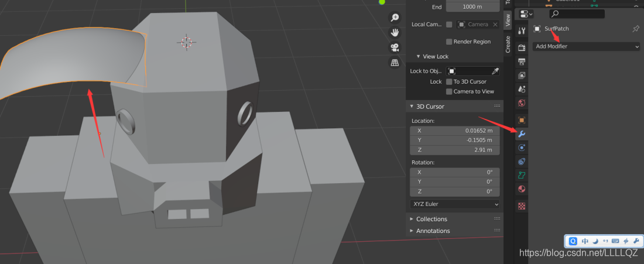Open the Texture properties checker icon

(522, 206)
